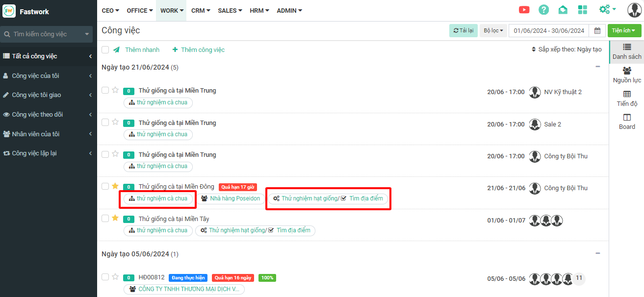The image size is (644, 297).
Task: Check the box for HĐ00812 task
Action: click(x=105, y=277)
